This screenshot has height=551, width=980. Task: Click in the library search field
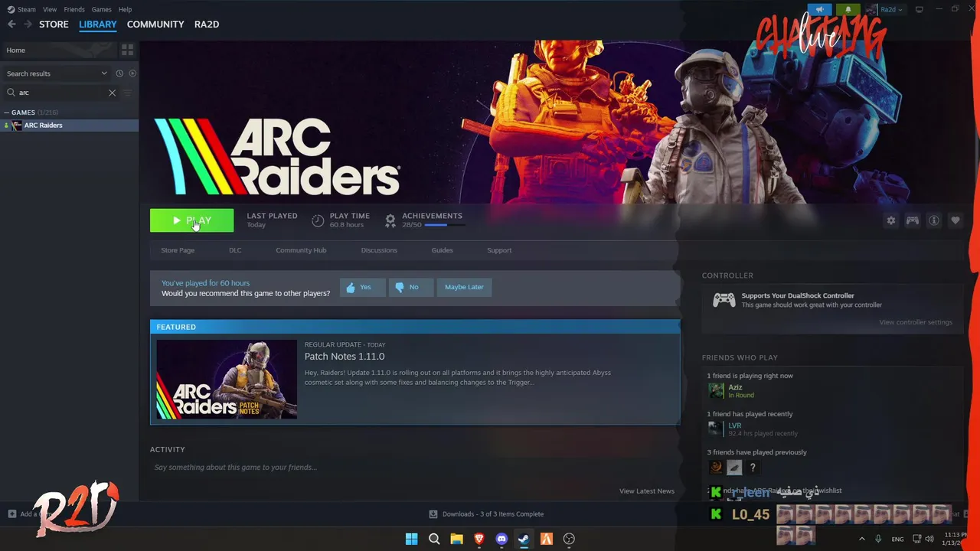pos(61,93)
